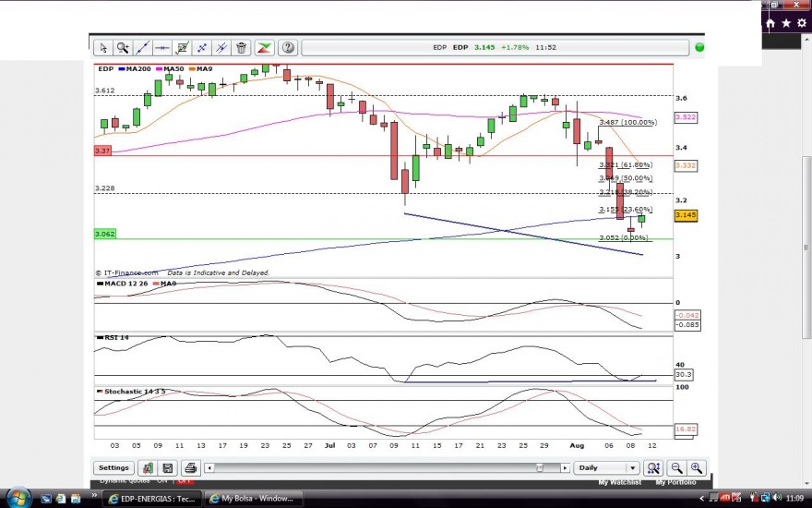Viewport: 812px width, 508px height.
Task: Click the EDP symbol quote field
Action: pyautogui.click(x=496, y=47)
